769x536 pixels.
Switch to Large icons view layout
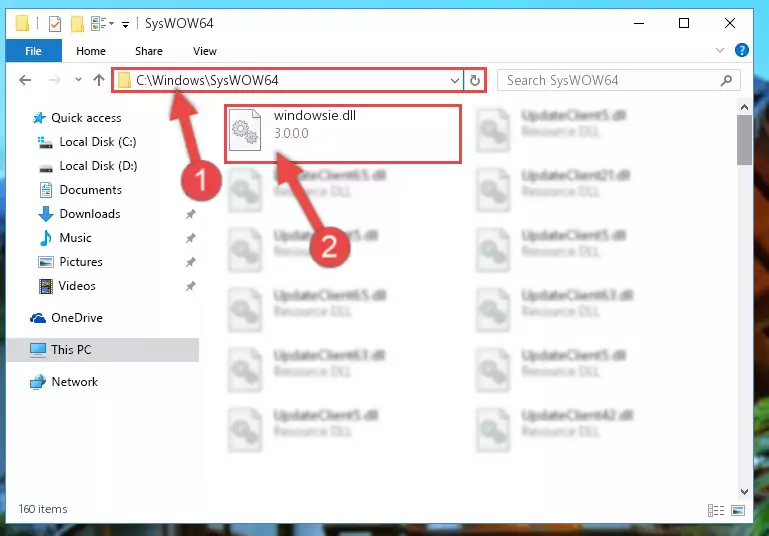point(738,510)
